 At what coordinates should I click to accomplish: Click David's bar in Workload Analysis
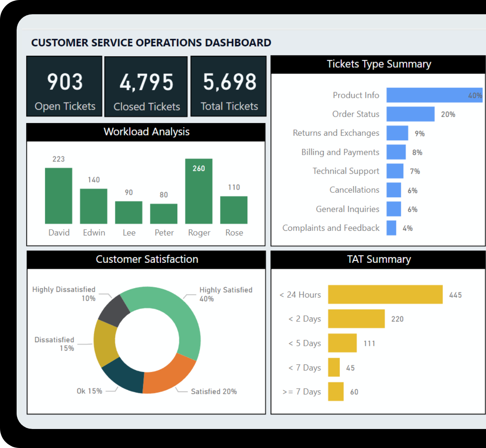tap(59, 196)
